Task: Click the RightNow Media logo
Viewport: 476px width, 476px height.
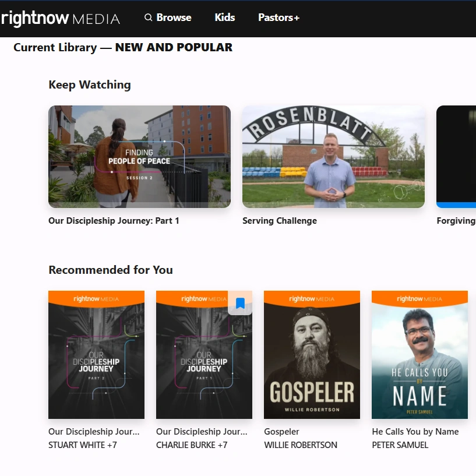Action: [61, 18]
